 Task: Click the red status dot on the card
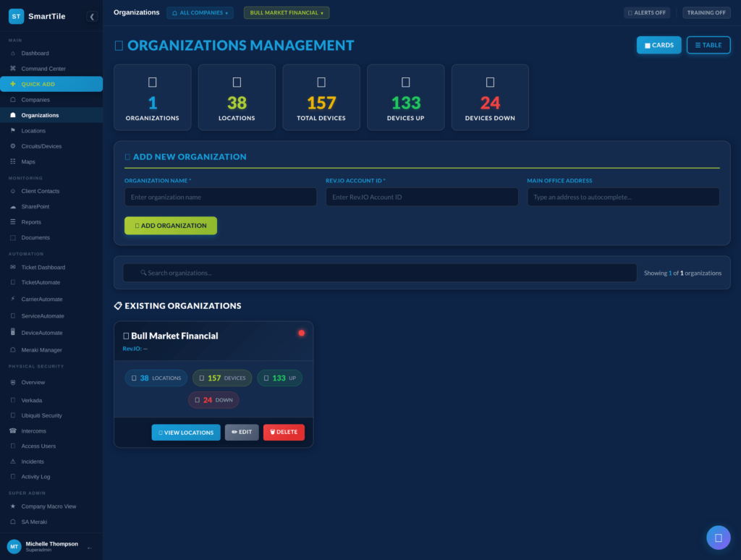[302, 333]
